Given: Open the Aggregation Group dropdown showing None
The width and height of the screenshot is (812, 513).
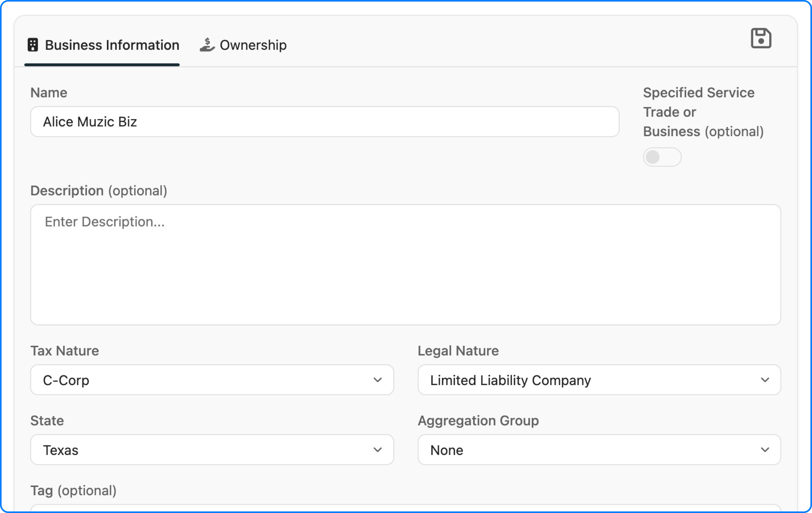Looking at the screenshot, I should (600, 450).
